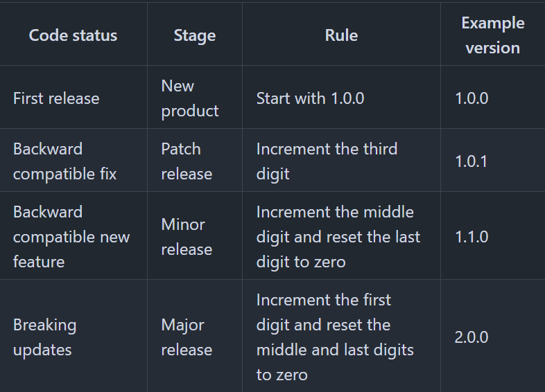
Task: Click the Rule column header
Action: (x=341, y=35)
